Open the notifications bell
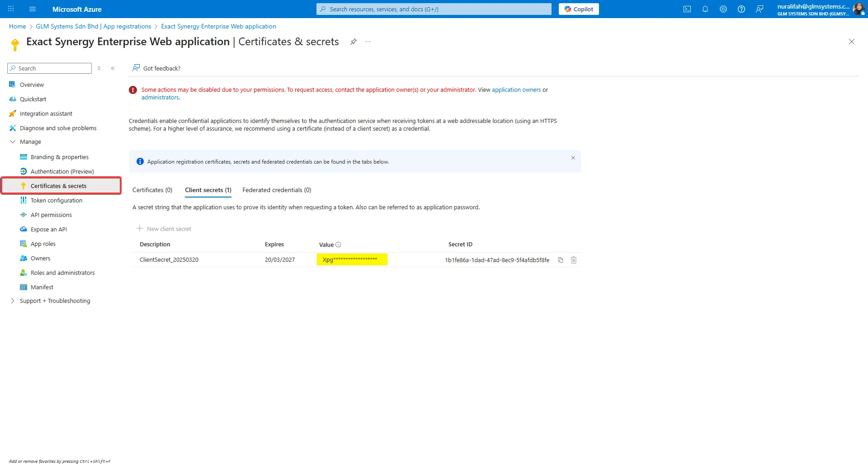The width and height of the screenshot is (868, 466). coord(705,9)
